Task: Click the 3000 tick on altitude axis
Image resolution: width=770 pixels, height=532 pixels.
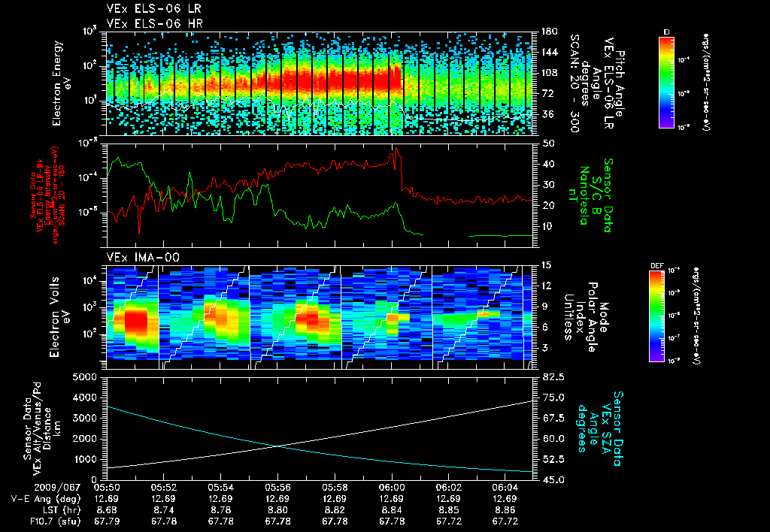Action: (84, 419)
